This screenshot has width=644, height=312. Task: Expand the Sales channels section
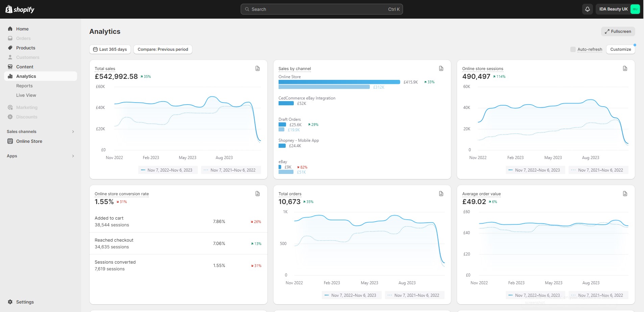pos(73,132)
